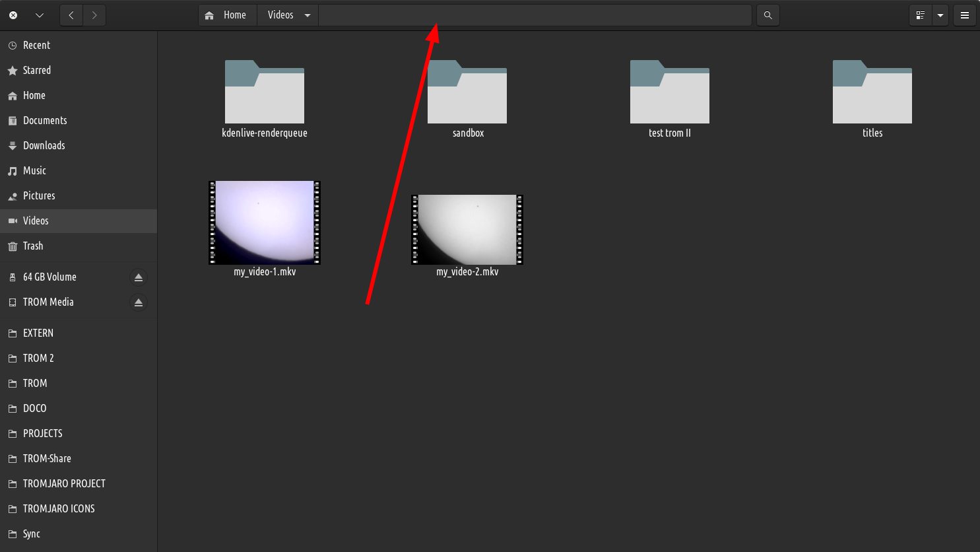Viewport: 980px width, 552px height.
Task: Navigate forward with the right arrow
Action: click(x=94, y=15)
